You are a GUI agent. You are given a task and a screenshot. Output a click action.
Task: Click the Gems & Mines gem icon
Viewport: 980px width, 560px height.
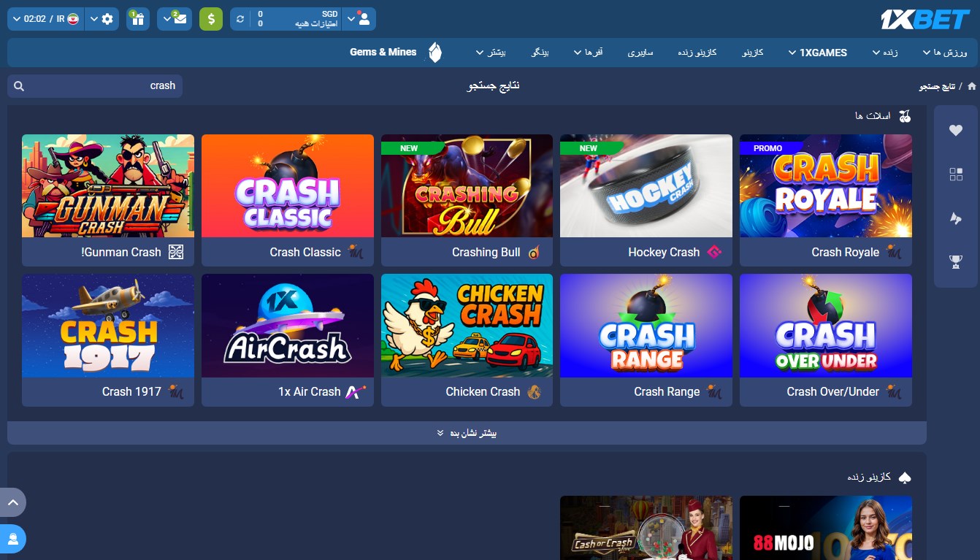coord(435,53)
